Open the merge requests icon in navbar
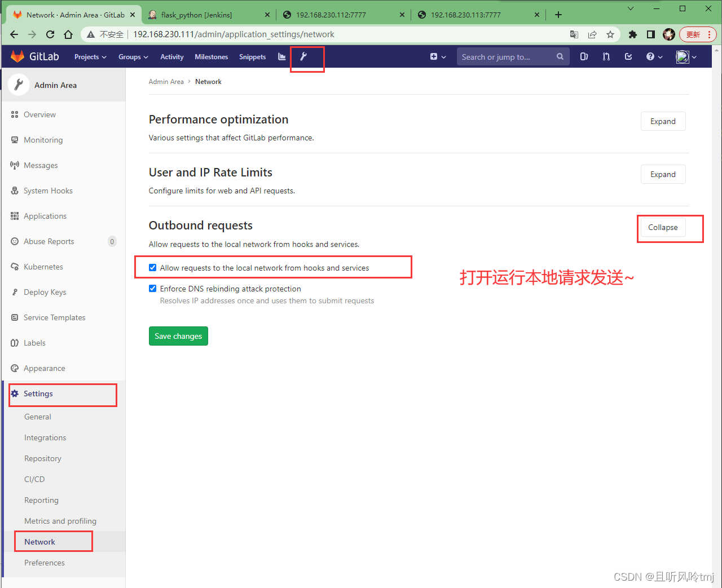This screenshot has width=722, height=588. 606,56
